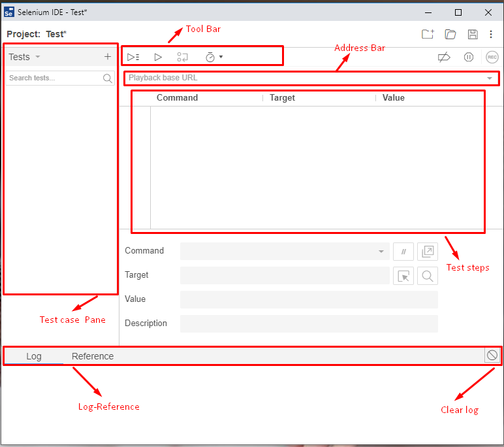Click the Description input field
This screenshot has width=504, height=447.
coord(309,323)
